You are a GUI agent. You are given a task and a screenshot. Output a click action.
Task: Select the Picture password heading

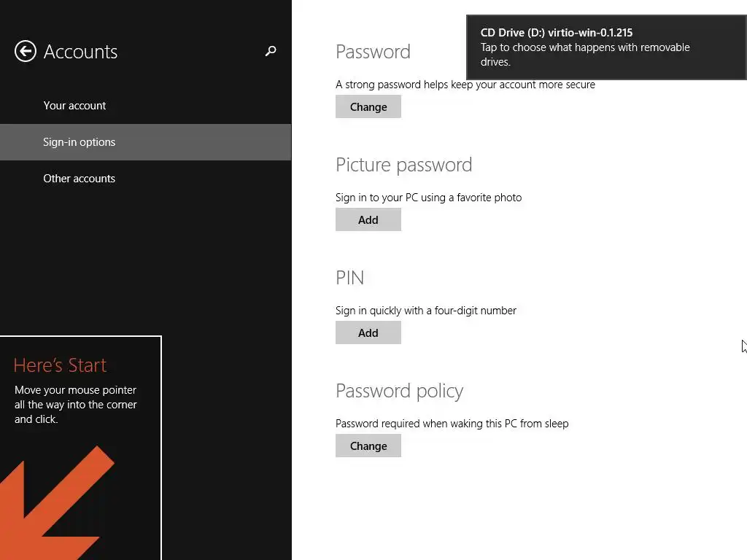(403, 165)
